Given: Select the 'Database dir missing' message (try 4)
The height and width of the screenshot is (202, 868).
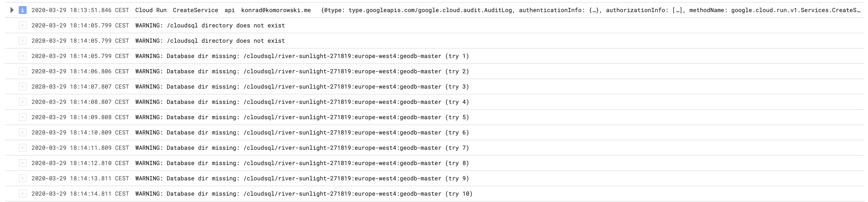Looking at the screenshot, I should (x=302, y=102).
